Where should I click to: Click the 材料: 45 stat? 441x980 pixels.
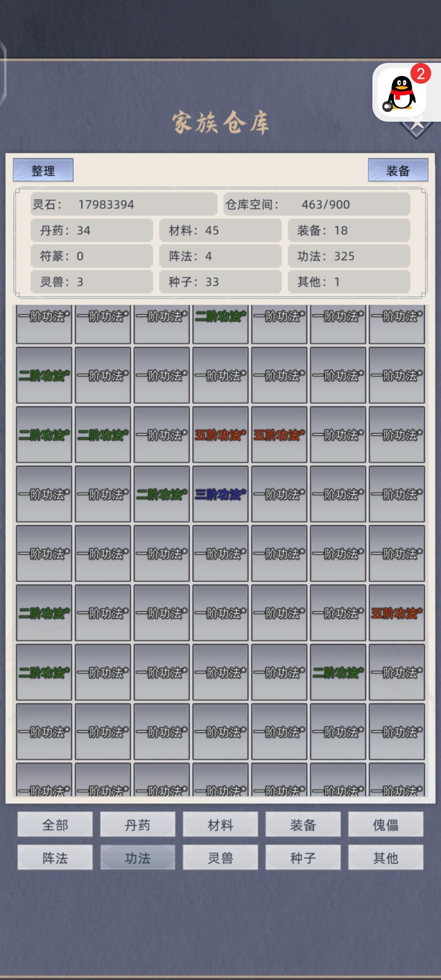pos(220,230)
